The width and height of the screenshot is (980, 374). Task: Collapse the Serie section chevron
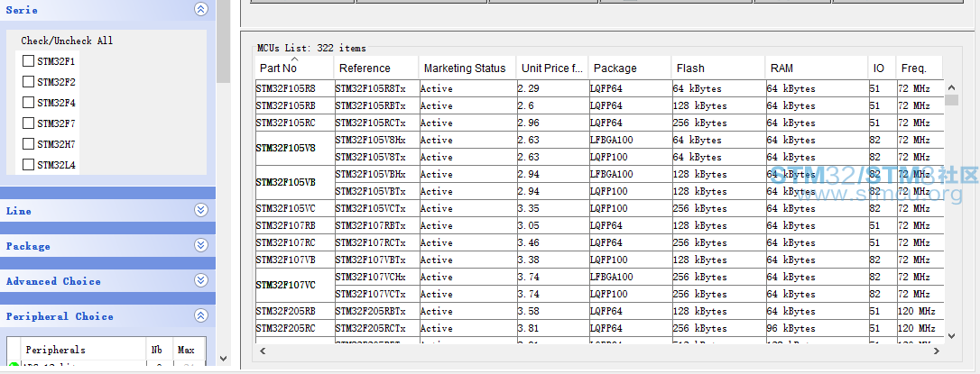click(x=200, y=9)
